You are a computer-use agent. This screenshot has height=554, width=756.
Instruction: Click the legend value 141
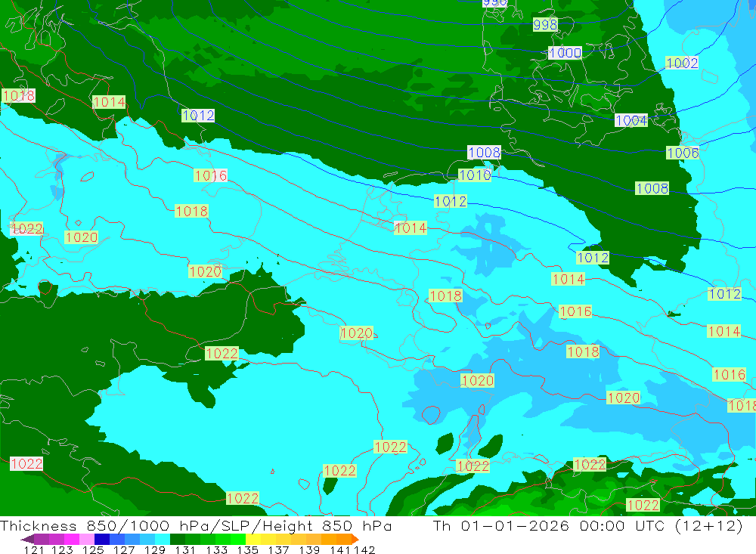[340, 549]
